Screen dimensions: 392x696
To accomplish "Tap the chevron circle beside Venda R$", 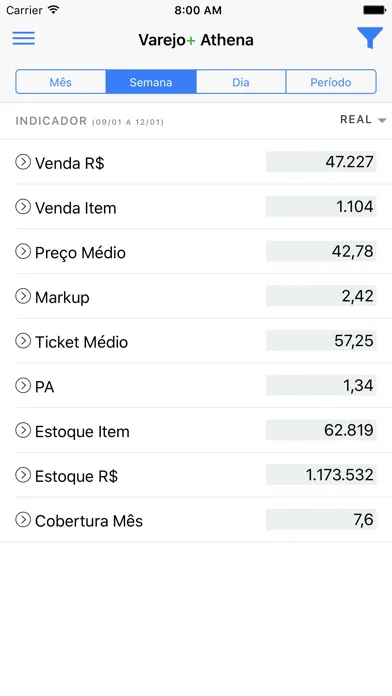I will 23,162.
